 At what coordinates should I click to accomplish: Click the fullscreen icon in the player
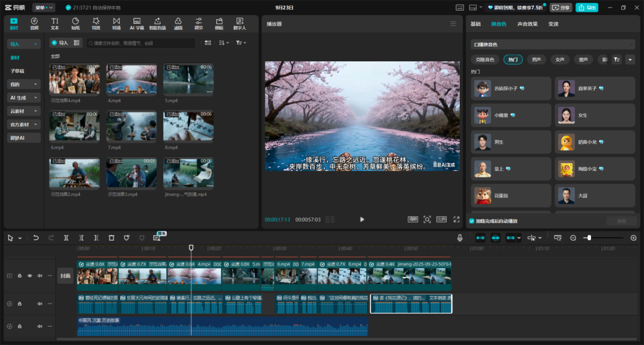pyautogui.click(x=456, y=219)
